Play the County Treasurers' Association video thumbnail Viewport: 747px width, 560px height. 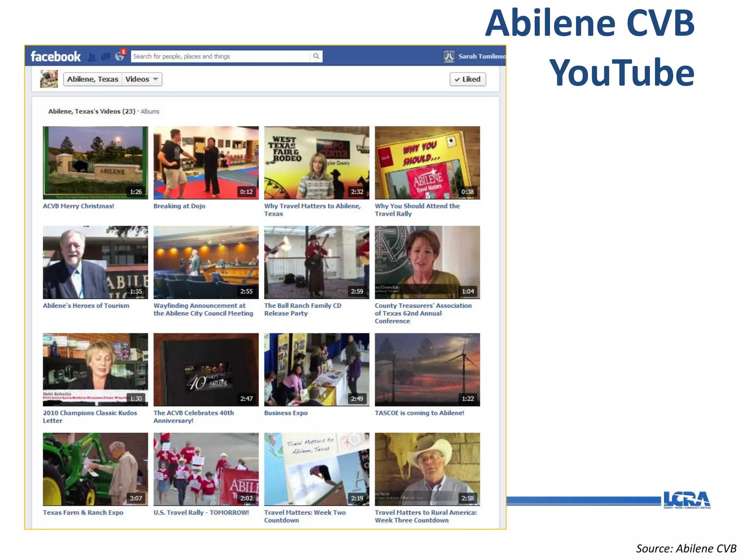pyautogui.click(x=427, y=262)
